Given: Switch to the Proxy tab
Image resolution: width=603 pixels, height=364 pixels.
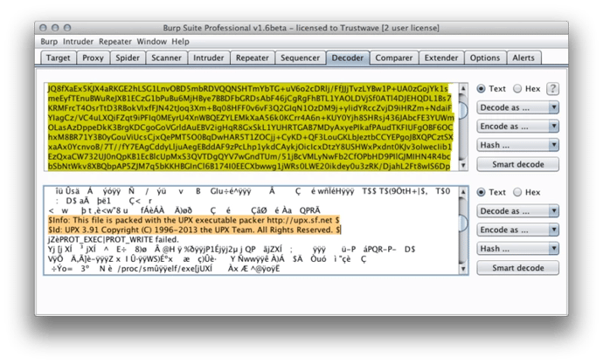Looking at the screenshot, I should (x=93, y=58).
